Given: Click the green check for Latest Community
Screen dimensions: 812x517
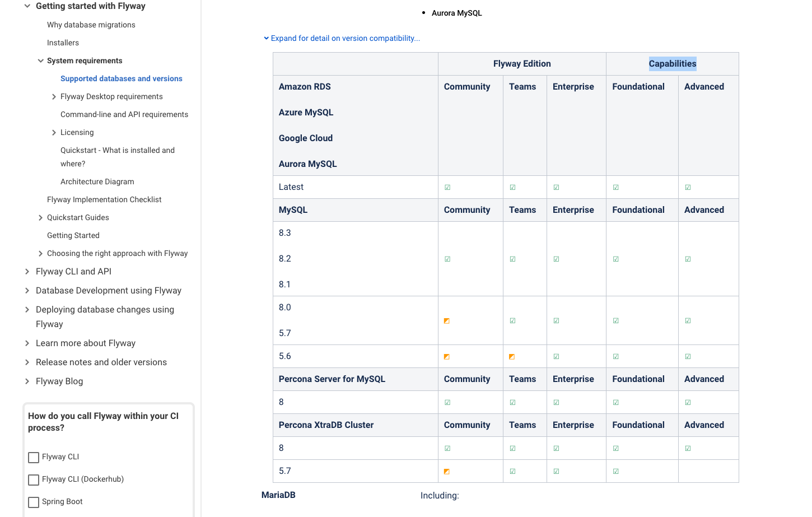Looking at the screenshot, I should 447,188.
